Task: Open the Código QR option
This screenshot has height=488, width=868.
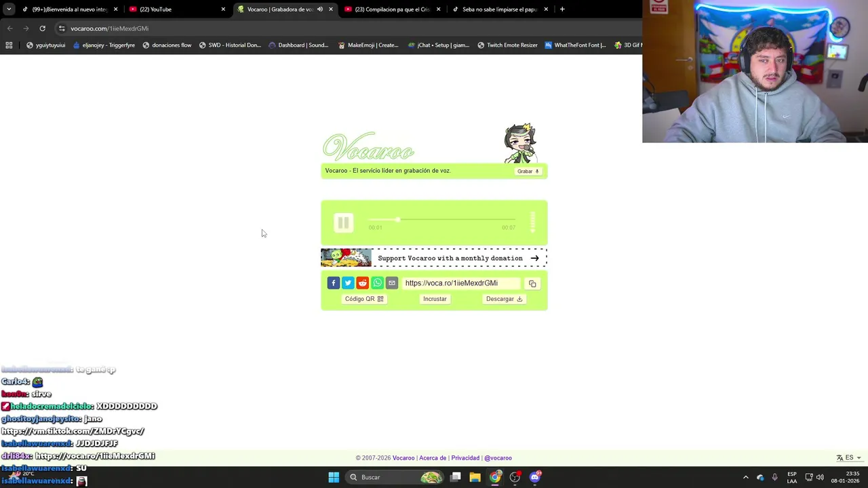Action: [x=364, y=299]
